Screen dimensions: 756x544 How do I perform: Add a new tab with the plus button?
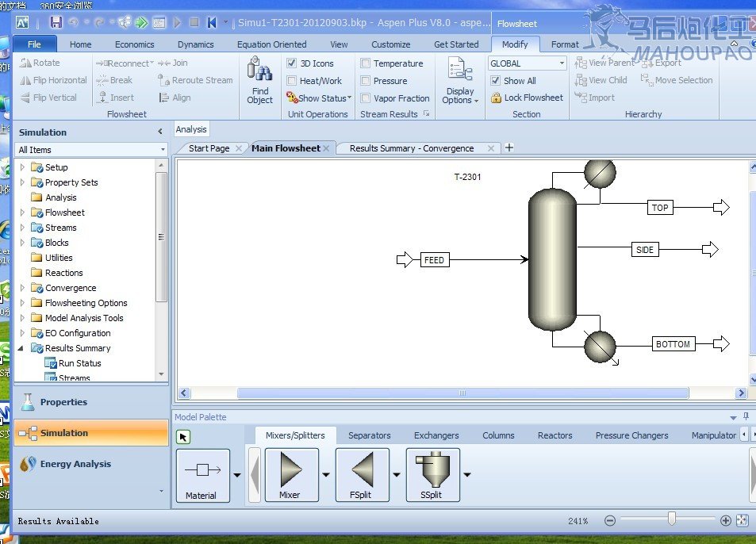[x=508, y=147]
